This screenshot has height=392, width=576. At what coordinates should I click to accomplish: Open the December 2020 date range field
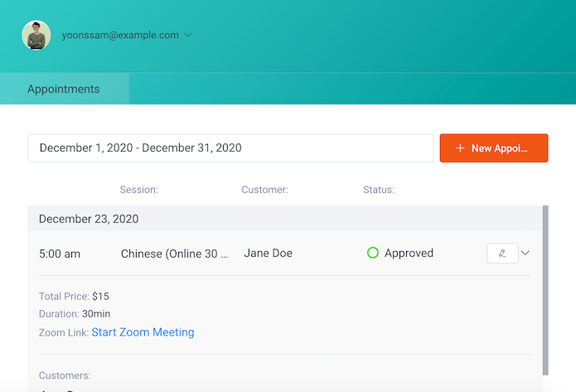pyautogui.click(x=230, y=148)
